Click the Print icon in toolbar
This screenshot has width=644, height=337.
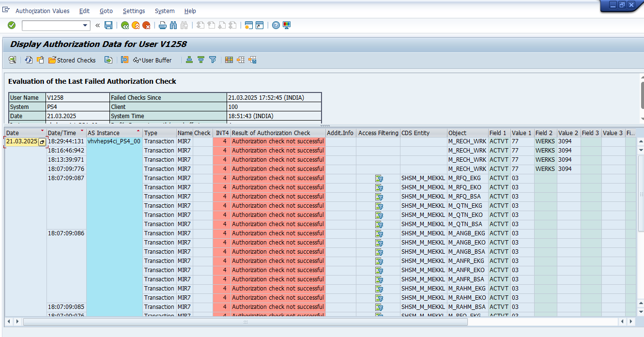(163, 25)
